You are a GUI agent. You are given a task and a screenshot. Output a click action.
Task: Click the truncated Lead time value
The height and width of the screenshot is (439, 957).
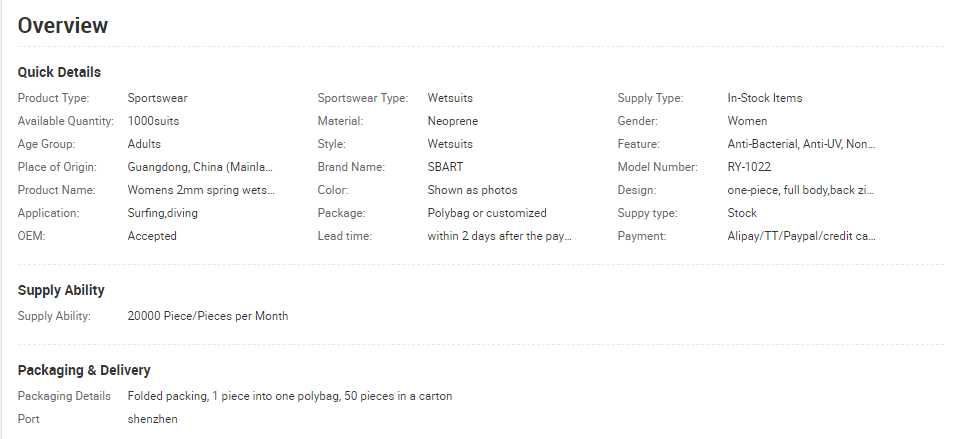click(499, 236)
